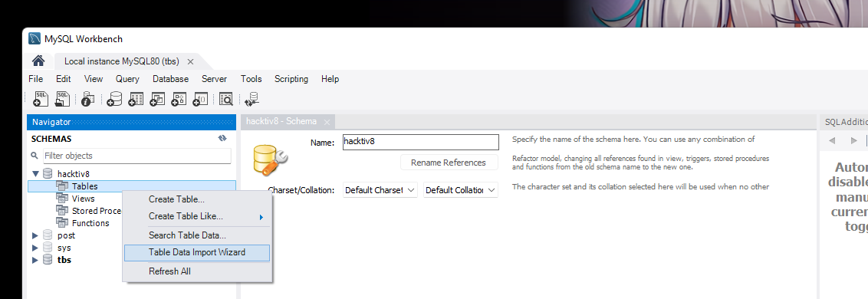The image size is (868, 299).
Task: Create new function toolbar icon
Action: point(200,99)
